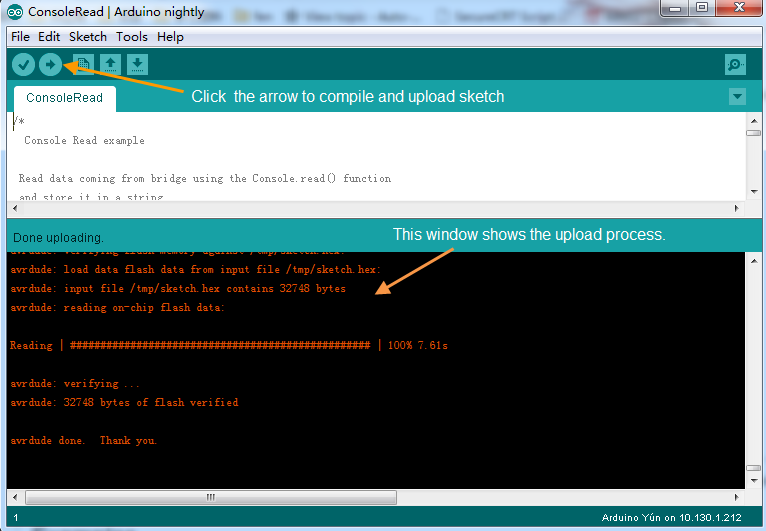Screen dimensions: 766x531
Task: Open the Edit menu
Action: point(49,37)
